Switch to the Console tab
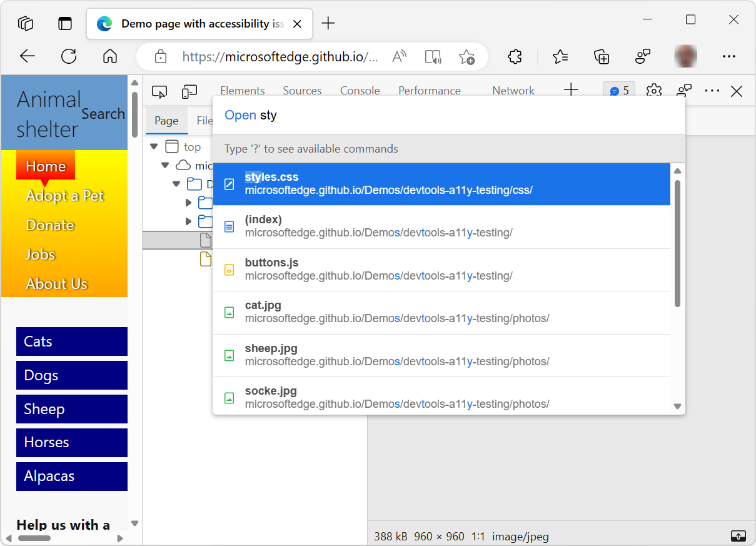Image resolution: width=756 pixels, height=546 pixels. (x=360, y=91)
